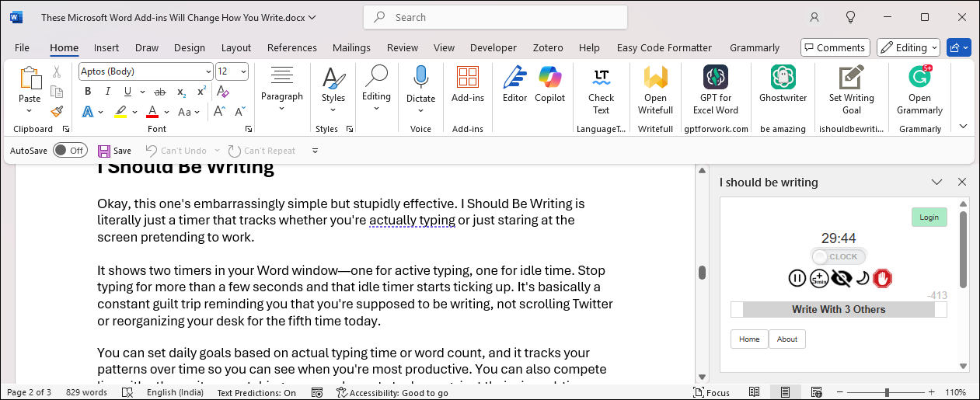Apply superscript formatting
Image resolution: width=980 pixels, height=400 pixels.
[201, 92]
